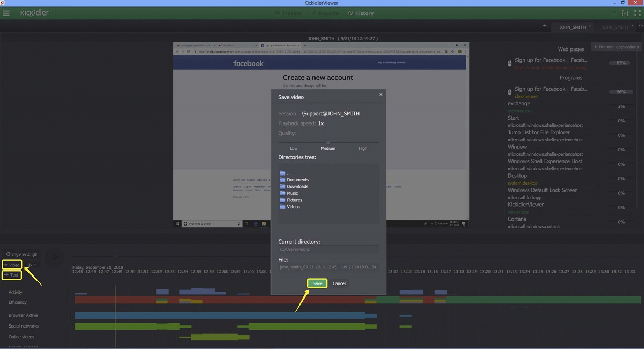This screenshot has width=644, height=349.
Task: Click the round Play button
Action: (54, 258)
